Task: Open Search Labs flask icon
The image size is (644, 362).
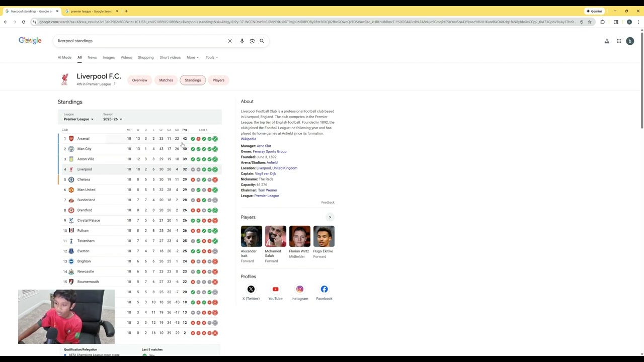Action: [607, 41]
